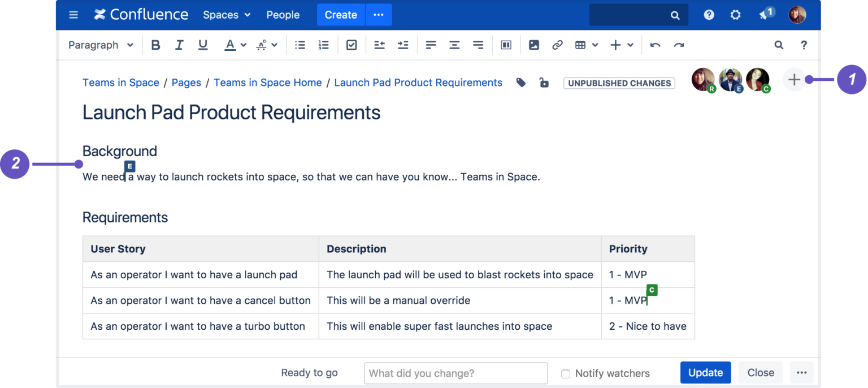Screen dimensions: 868x388
Task: Select the numbered list icon
Action: [x=323, y=45]
